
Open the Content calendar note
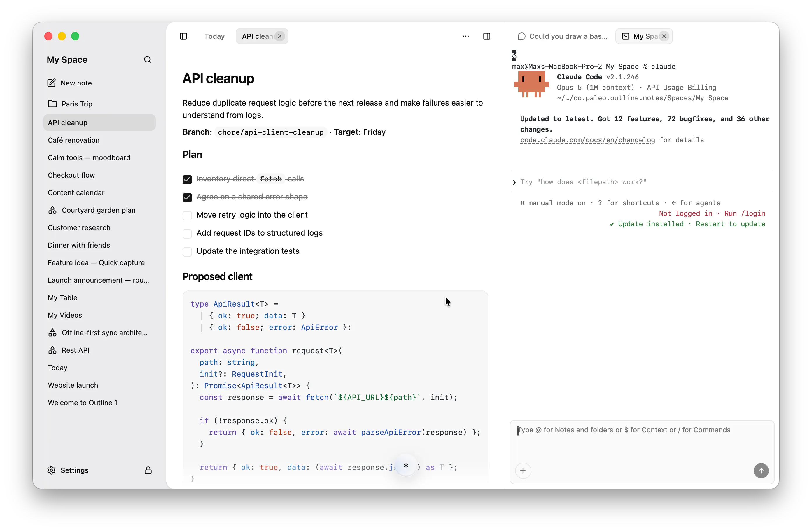(x=99, y=193)
